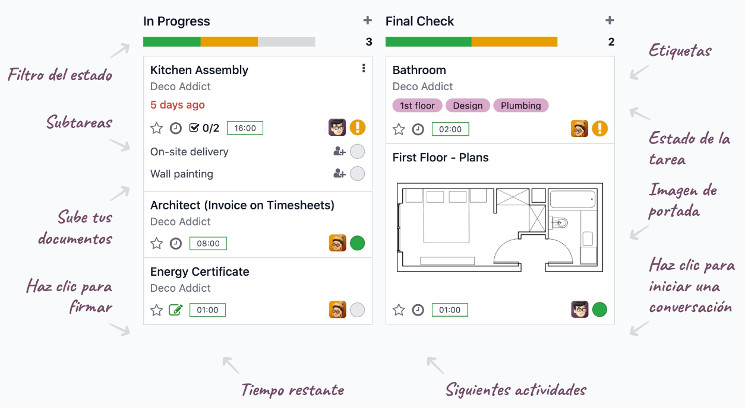The width and height of the screenshot is (745, 408).
Task: Star the Kitchen Assembly task
Action: (156, 128)
